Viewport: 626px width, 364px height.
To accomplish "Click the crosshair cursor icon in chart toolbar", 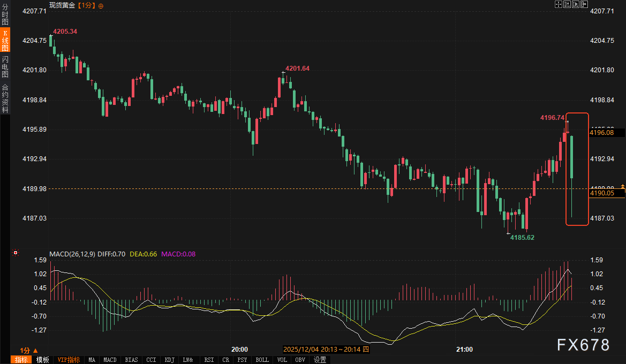I will click(558, 4).
